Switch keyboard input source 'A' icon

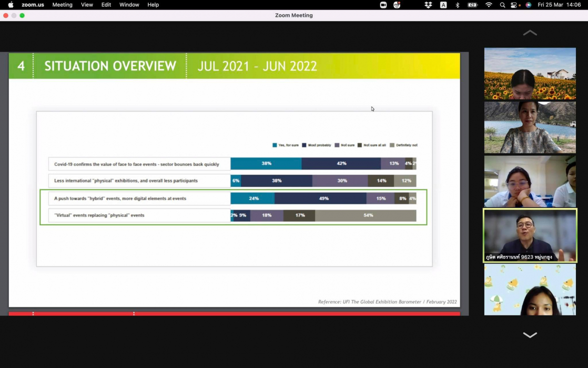click(x=443, y=5)
